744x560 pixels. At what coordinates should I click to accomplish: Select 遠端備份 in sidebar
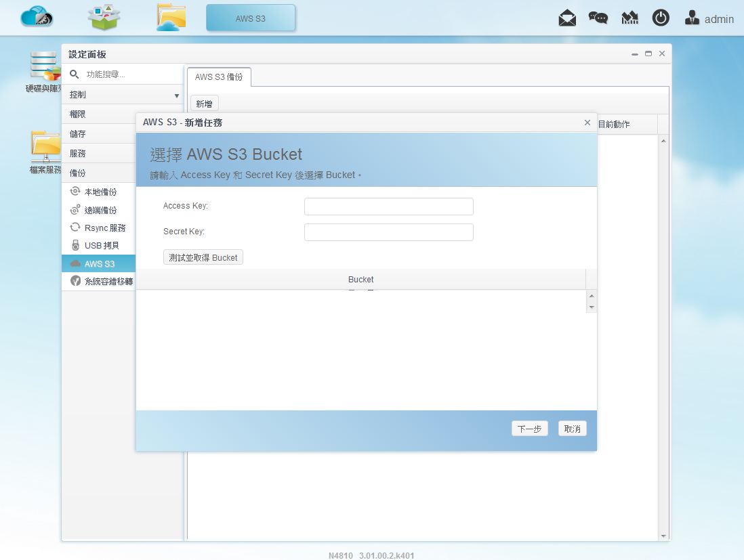[x=99, y=210]
